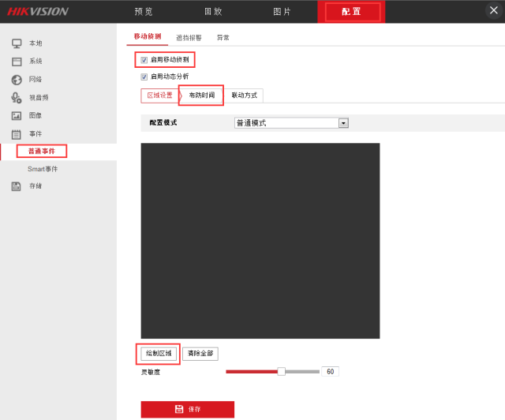The height and width of the screenshot is (420, 505).
Task: Switch to 图片 top tab
Action: (282, 12)
